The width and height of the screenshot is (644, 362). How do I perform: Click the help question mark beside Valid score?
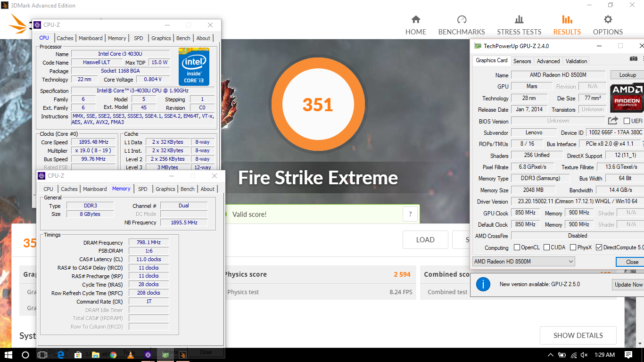(410, 214)
